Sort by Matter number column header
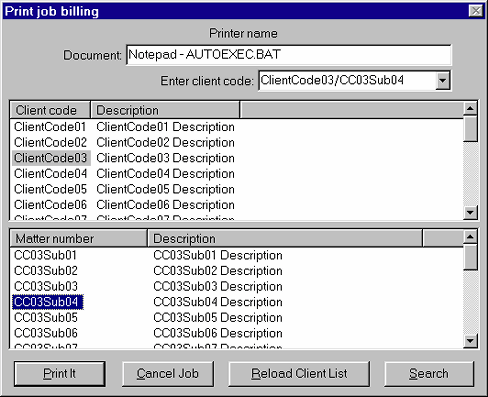The height and width of the screenshot is (397, 488). [x=79, y=239]
